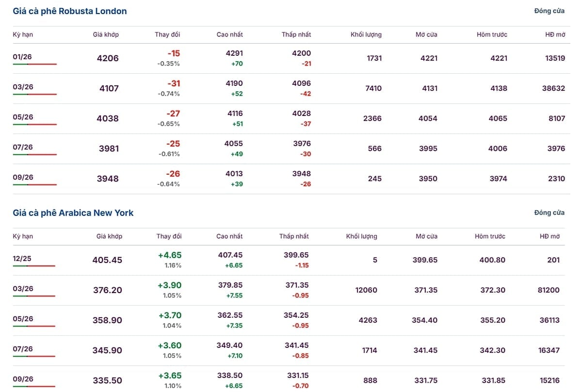Click the range bar under Robusta 05/26
This screenshot has width=582, height=392.
pos(34,125)
